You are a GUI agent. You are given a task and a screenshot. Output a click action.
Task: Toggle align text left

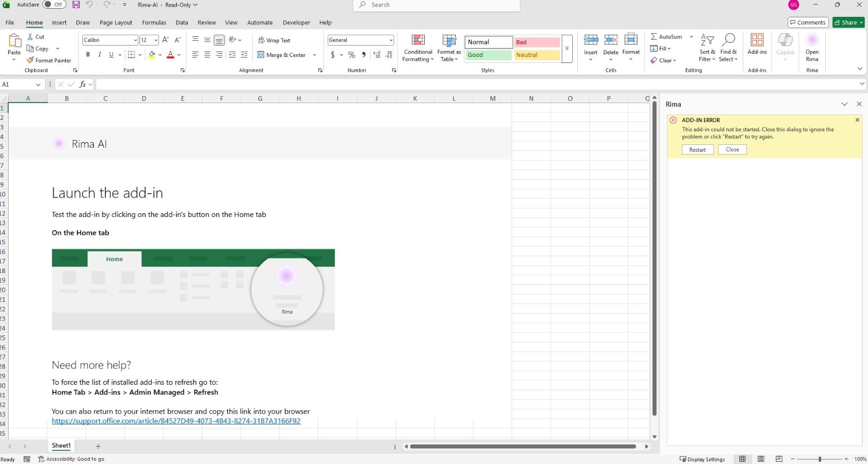195,55
